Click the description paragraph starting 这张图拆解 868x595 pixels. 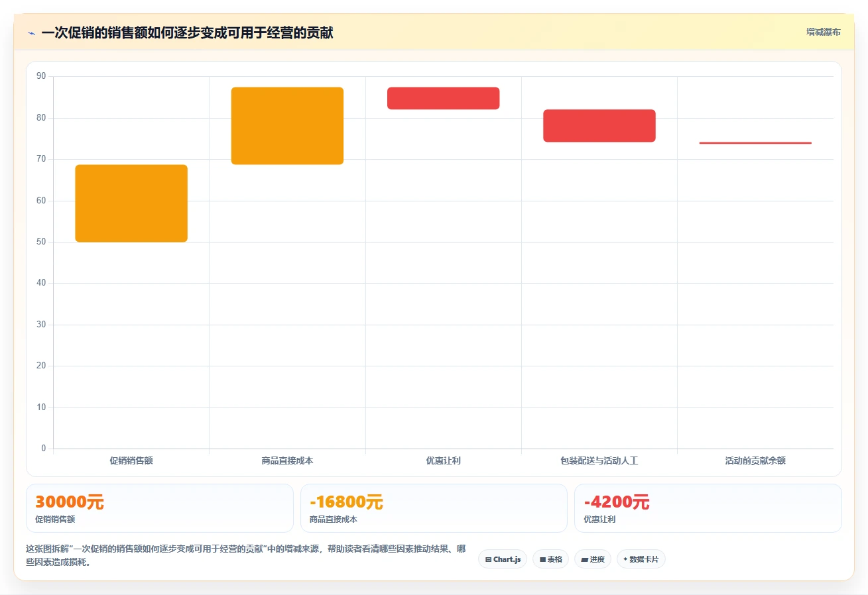[246, 555]
